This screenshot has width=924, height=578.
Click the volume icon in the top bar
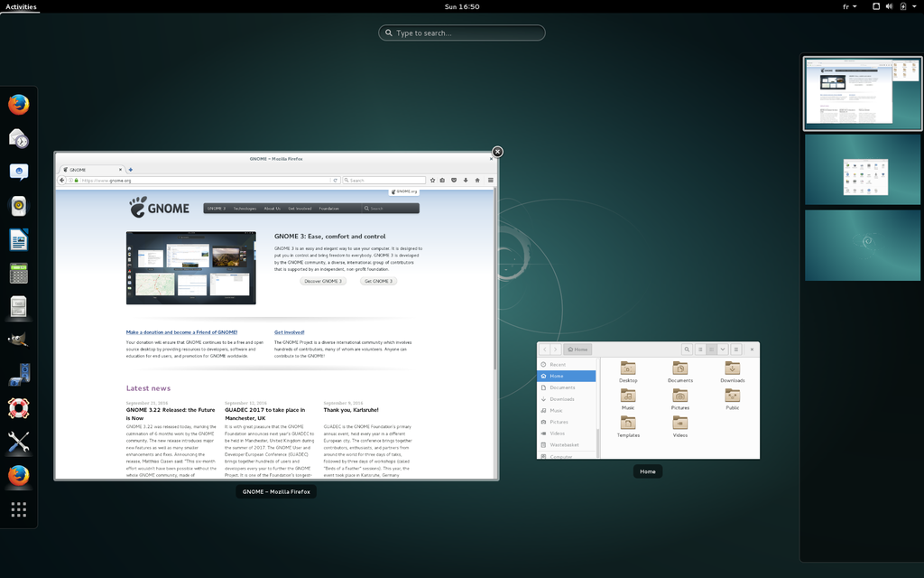(x=889, y=6)
